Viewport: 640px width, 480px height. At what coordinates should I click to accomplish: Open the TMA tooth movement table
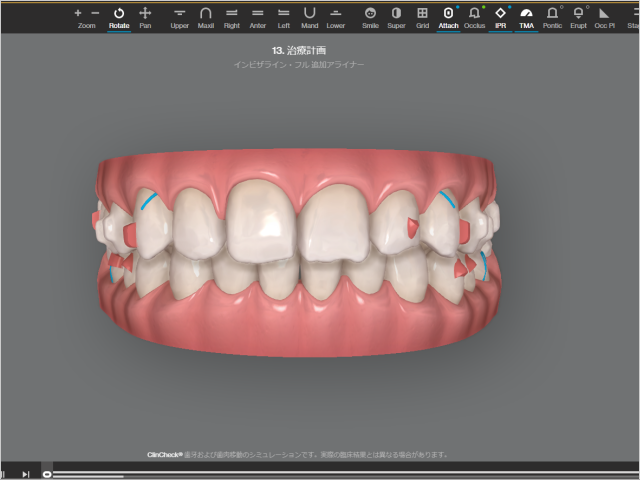[526, 16]
